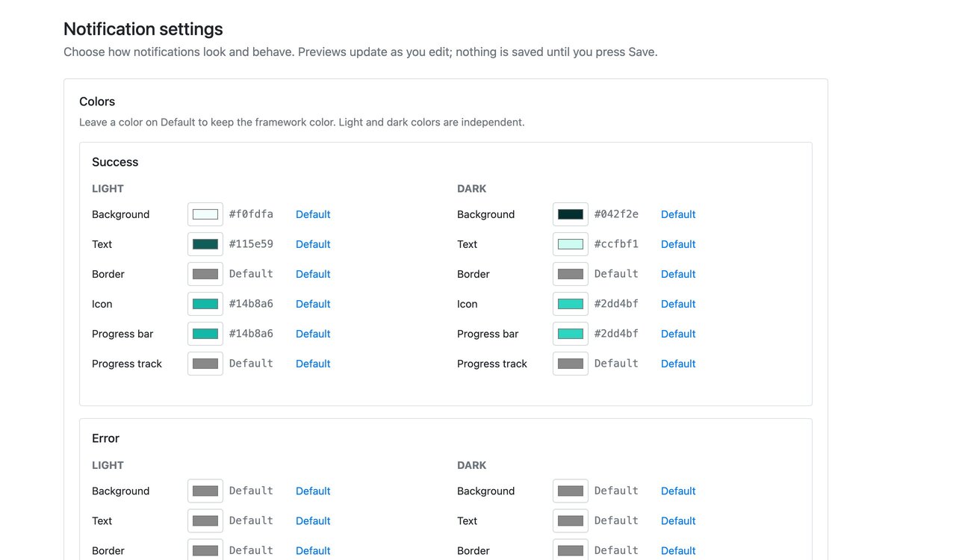Click the #f0fdfa hex value
Image resolution: width=956 pixels, height=560 pixels.
click(x=251, y=214)
